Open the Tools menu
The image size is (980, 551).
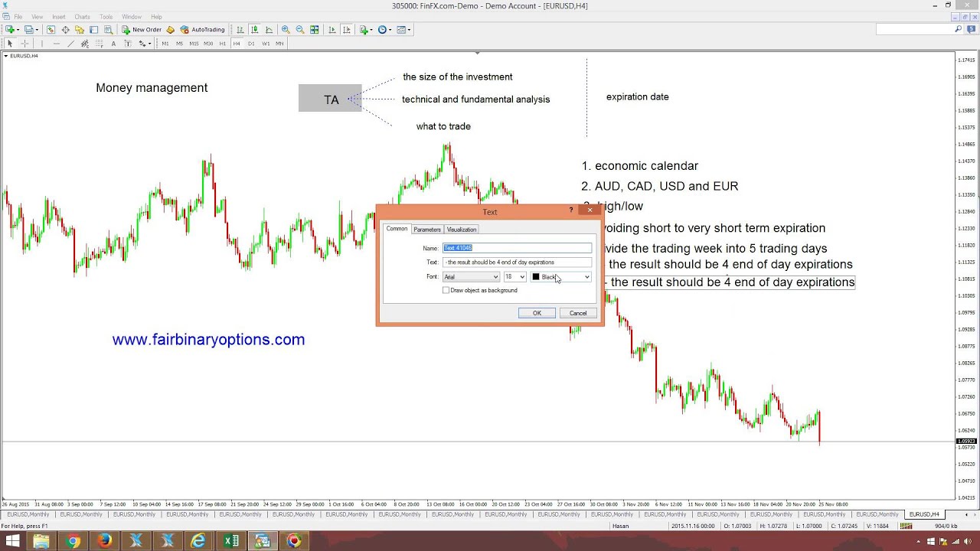[x=106, y=17]
